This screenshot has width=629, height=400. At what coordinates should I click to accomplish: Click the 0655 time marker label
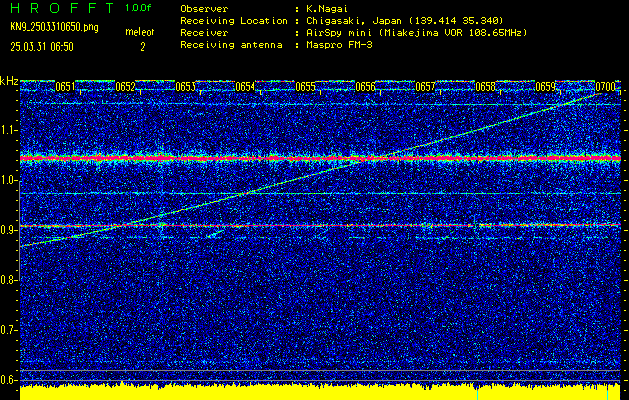click(x=305, y=87)
